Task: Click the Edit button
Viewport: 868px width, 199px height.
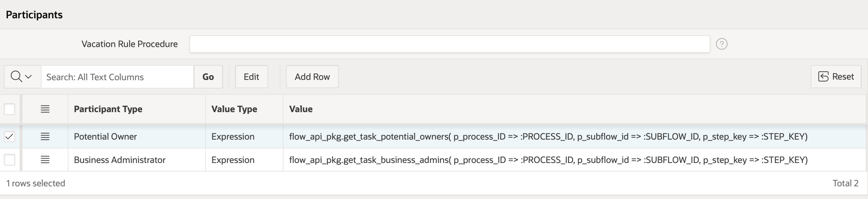Action: coord(251,77)
